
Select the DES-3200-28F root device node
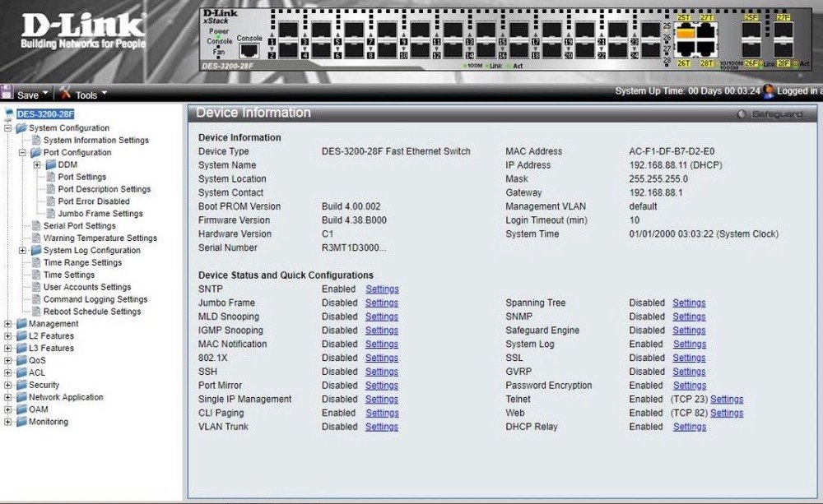(45, 114)
